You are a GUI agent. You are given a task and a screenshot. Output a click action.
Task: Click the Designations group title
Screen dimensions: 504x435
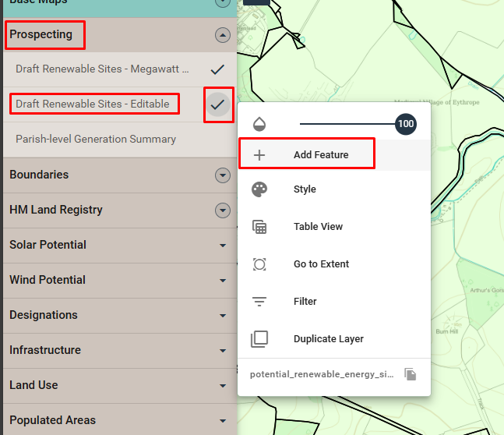[44, 315]
